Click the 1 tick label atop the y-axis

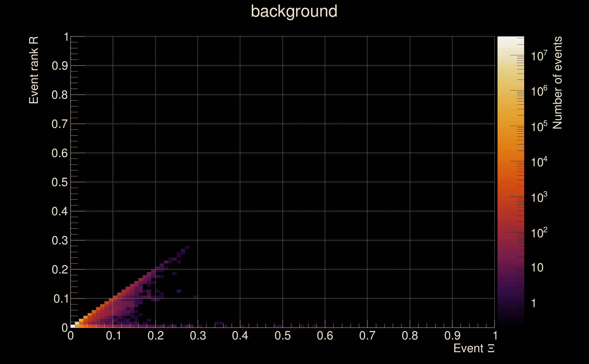click(x=66, y=37)
